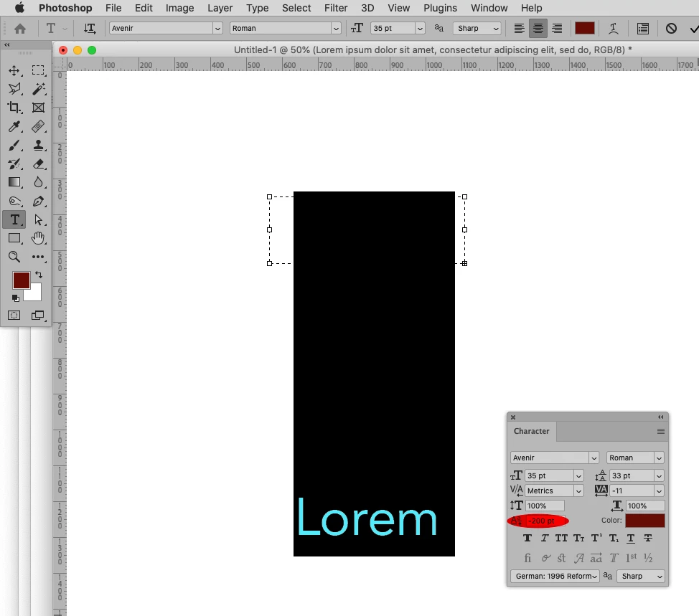Select the Polygonal Lasso tool

pos(14,89)
